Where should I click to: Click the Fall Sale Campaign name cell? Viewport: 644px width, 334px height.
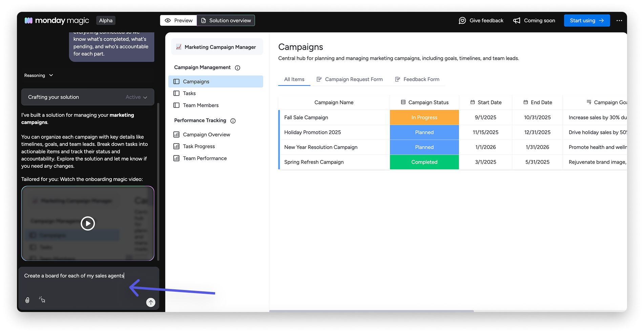pos(334,117)
